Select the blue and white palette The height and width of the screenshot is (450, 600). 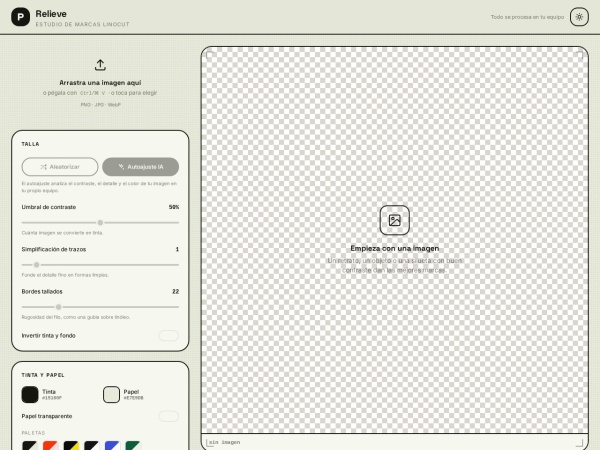tap(112, 446)
